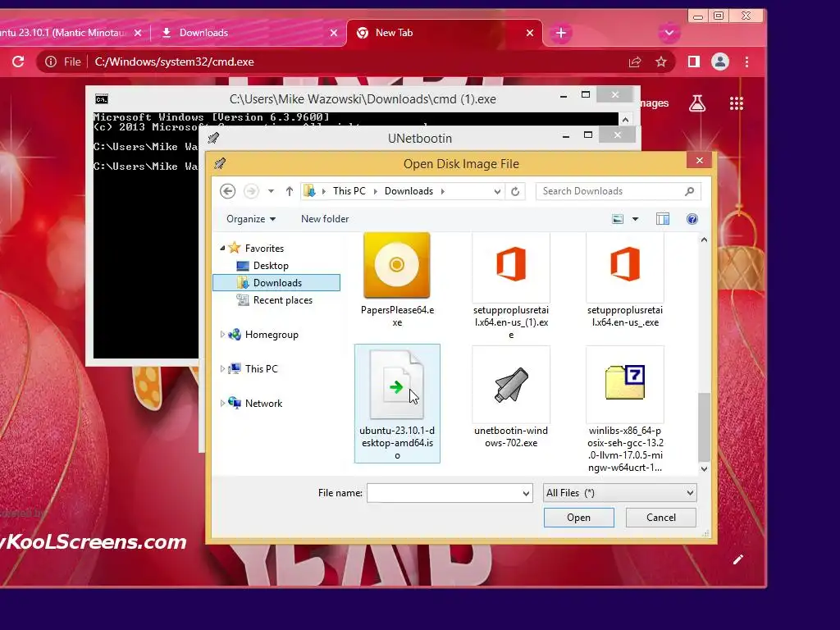Open the Chrome profile avatar

point(720,62)
